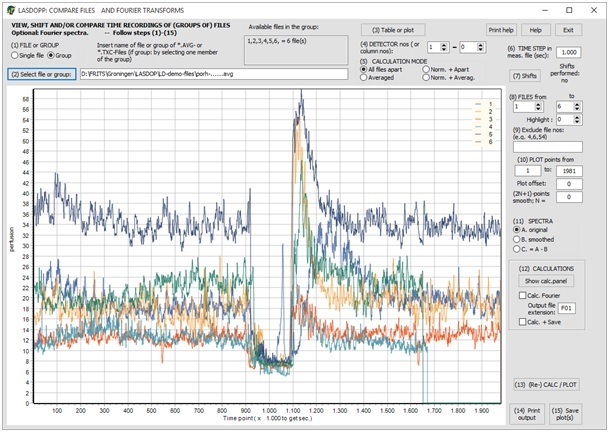This screenshot has width=613, height=434.
Task: Click the Time point x-axis label
Action: click(x=267, y=418)
